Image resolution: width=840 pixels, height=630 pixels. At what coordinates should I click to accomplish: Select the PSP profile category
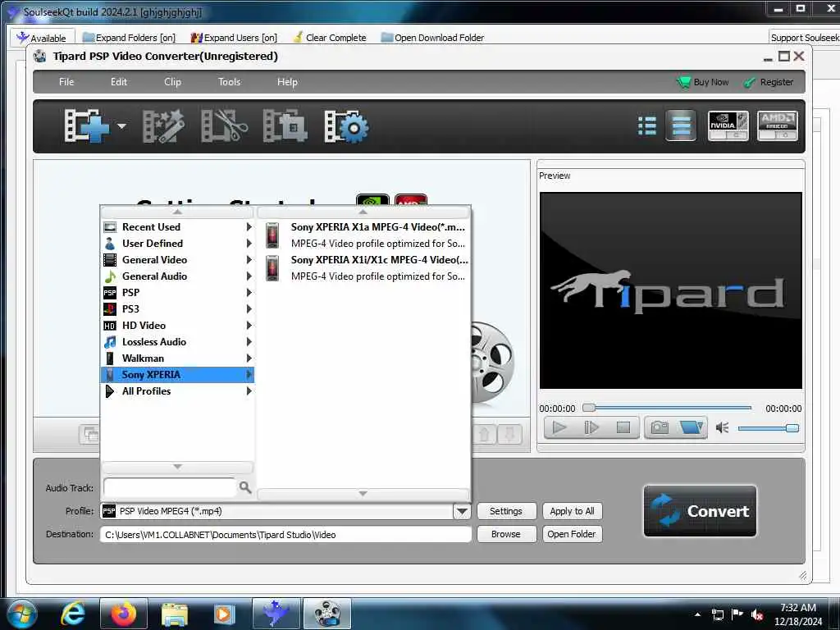(177, 293)
